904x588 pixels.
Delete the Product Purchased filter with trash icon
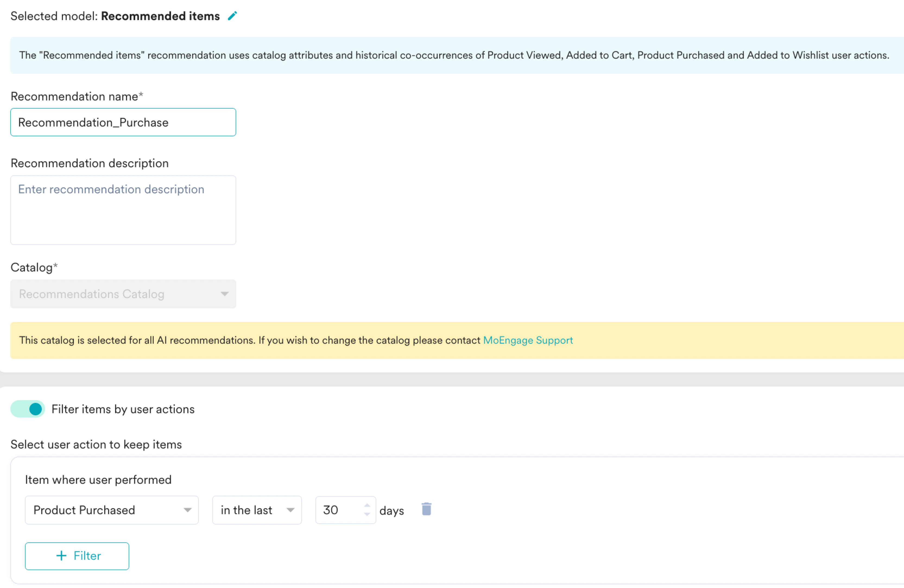pos(426,509)
